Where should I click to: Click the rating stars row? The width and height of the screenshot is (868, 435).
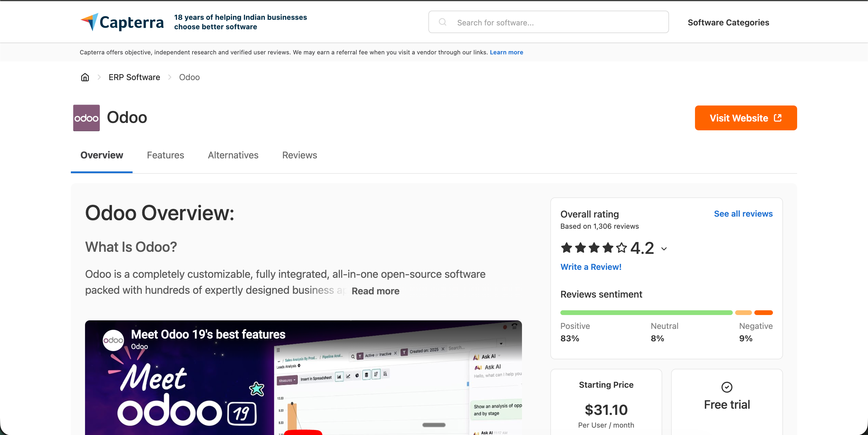tap(594, 248)
